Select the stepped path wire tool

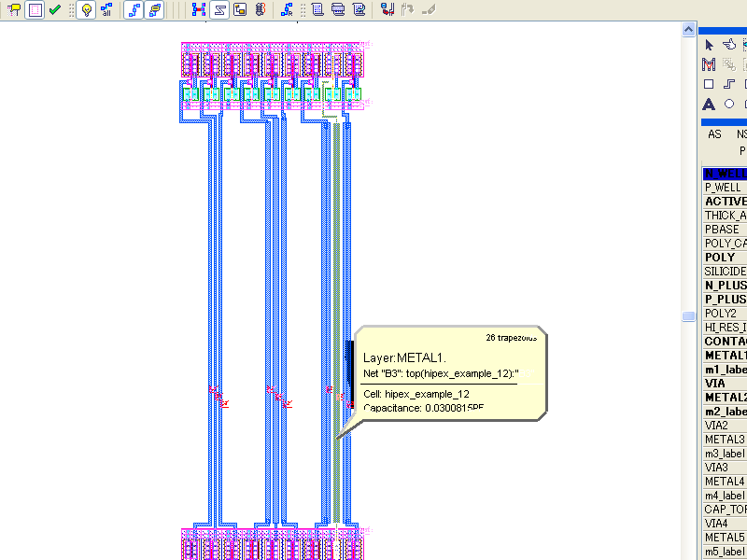tap(730, 84)
